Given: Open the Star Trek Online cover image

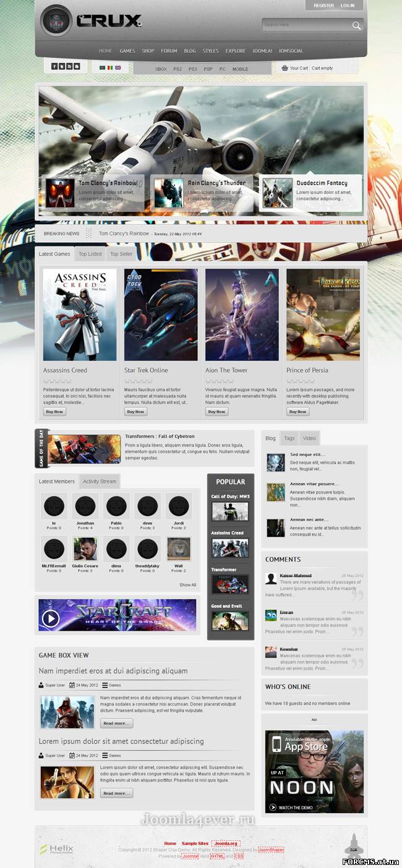Looking at the screenshot, I should tap(161, 314).
